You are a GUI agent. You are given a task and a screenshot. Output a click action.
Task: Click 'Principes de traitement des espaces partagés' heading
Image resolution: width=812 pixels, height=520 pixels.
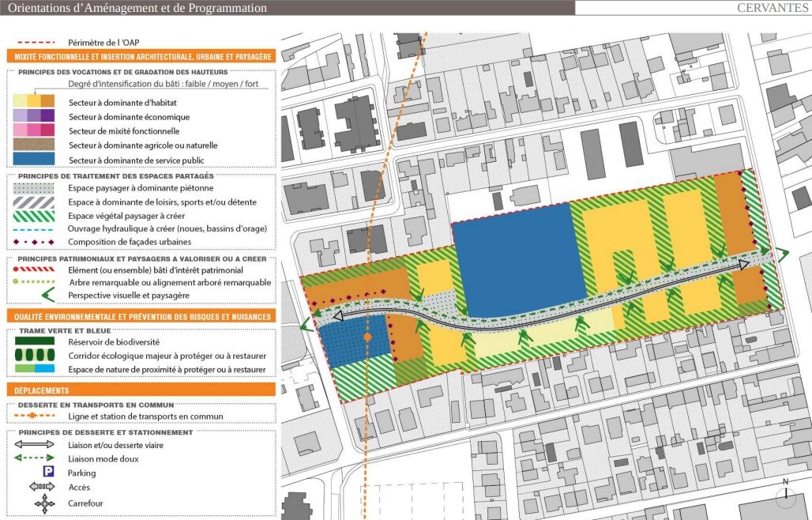tap(116, 176)
